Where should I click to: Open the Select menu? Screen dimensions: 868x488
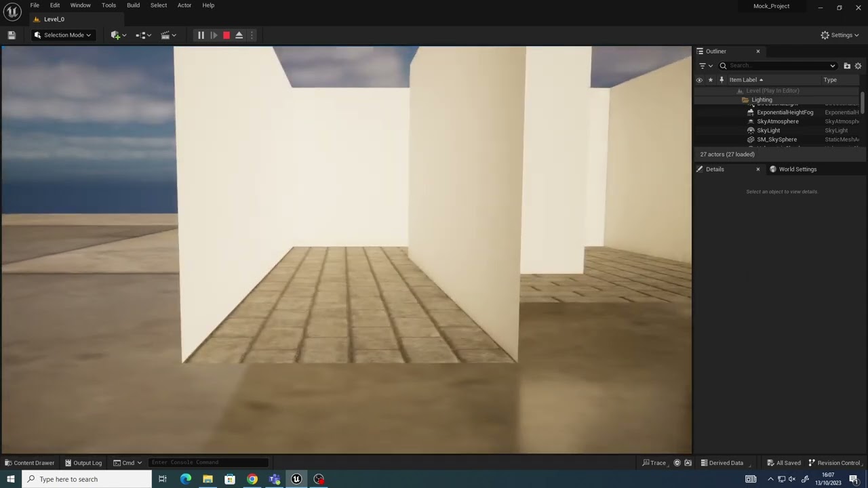159,5
